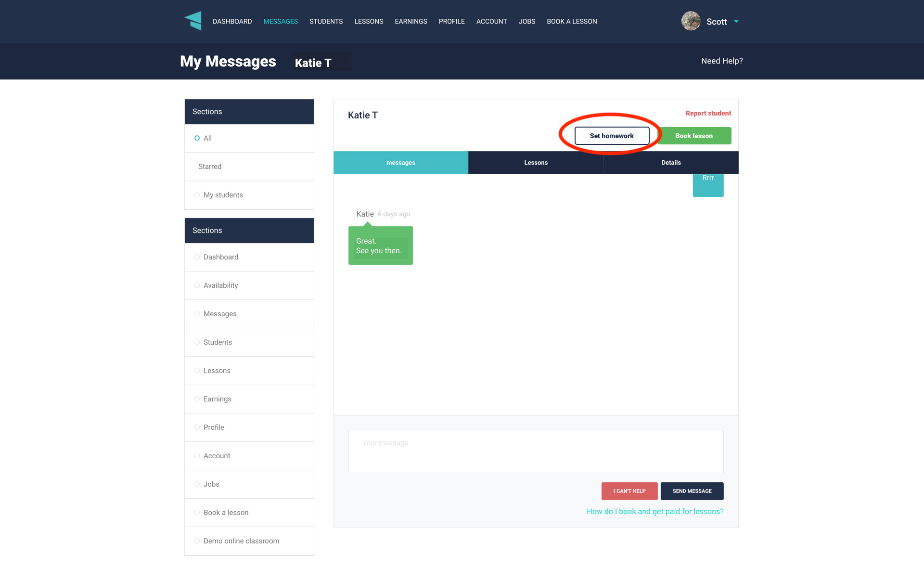Open Students in the sidebar sections
Screen dimensions: 924x581
point(249,342)
